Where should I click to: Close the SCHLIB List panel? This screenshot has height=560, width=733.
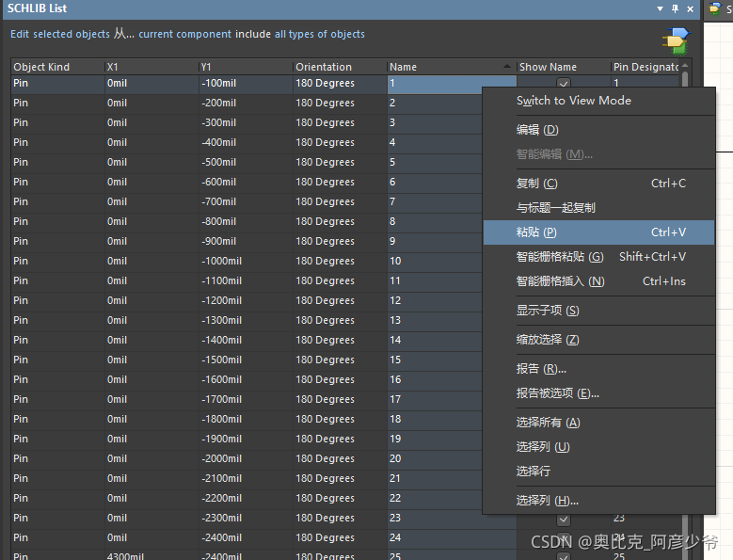[x=690, y=8]
